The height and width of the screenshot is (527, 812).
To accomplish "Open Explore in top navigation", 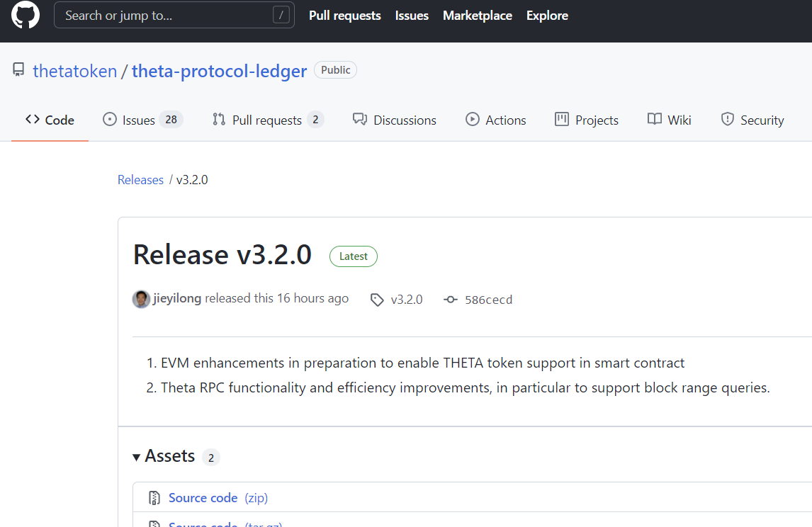I will tap(547, 16).
